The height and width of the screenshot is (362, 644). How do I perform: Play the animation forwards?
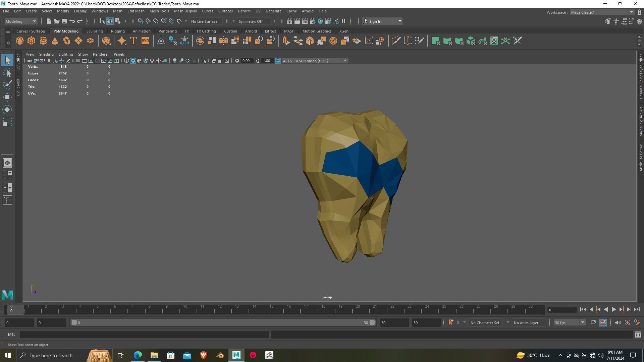tap(613, 309)
